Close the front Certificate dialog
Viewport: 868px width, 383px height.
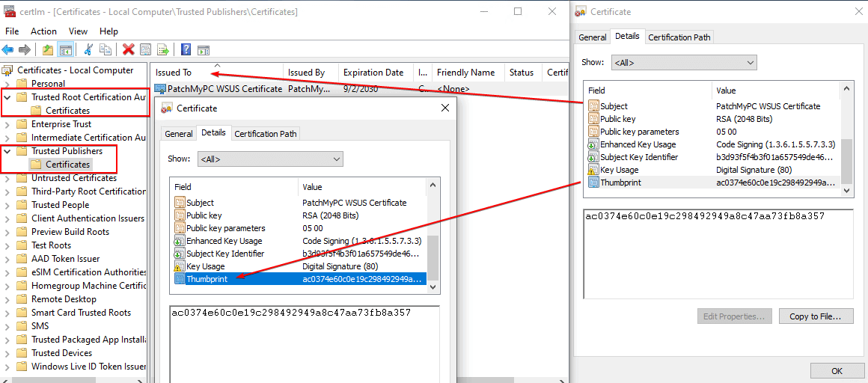click(x=444, y=108)
